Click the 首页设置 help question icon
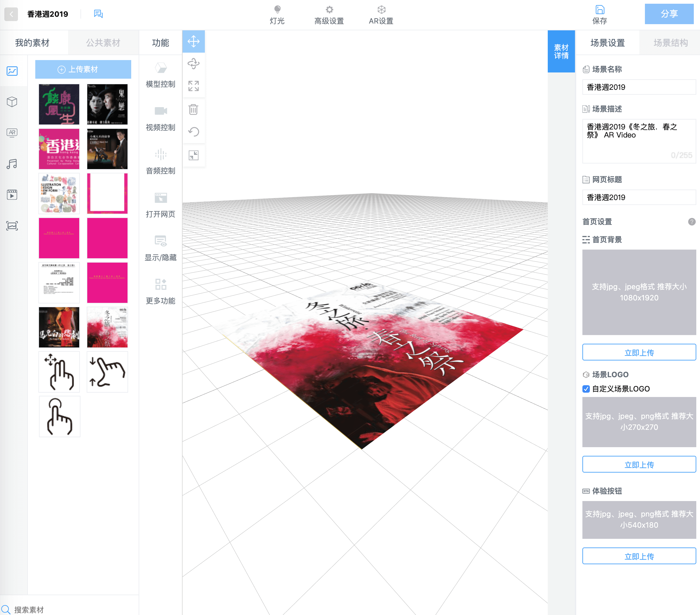Screen dimensions: 700x615 691,222
